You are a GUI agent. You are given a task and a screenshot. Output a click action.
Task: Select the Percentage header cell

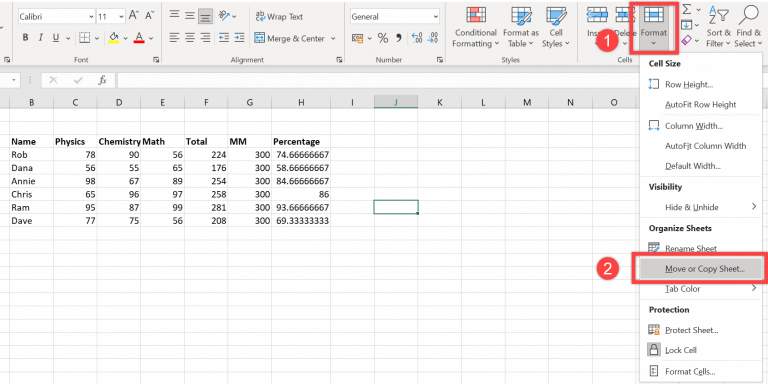pos(301,142)
